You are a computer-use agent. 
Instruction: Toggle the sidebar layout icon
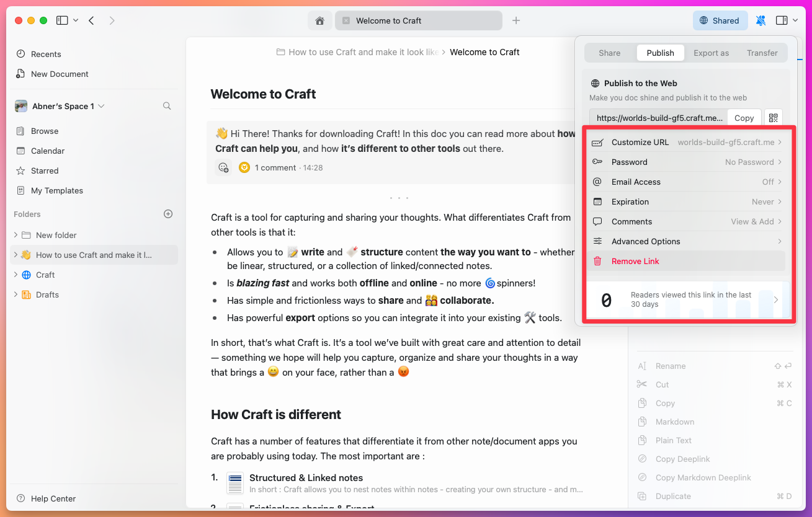pos(62,20)
